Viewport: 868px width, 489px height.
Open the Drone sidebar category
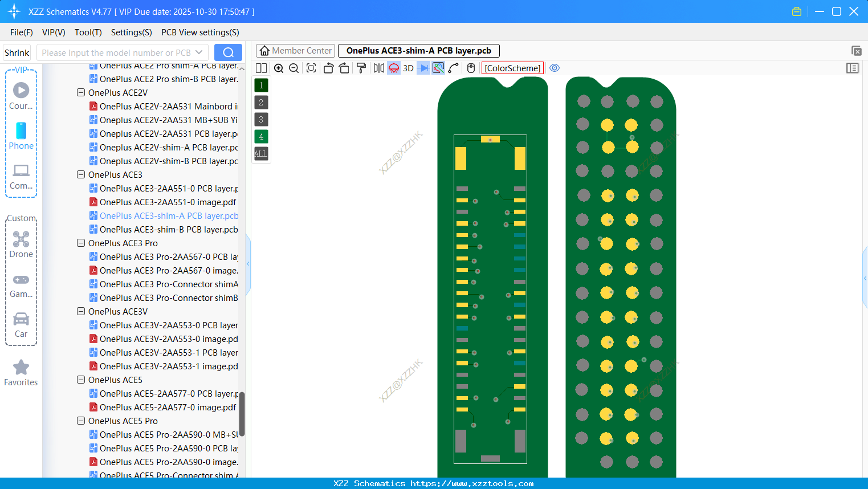point(21,244)
